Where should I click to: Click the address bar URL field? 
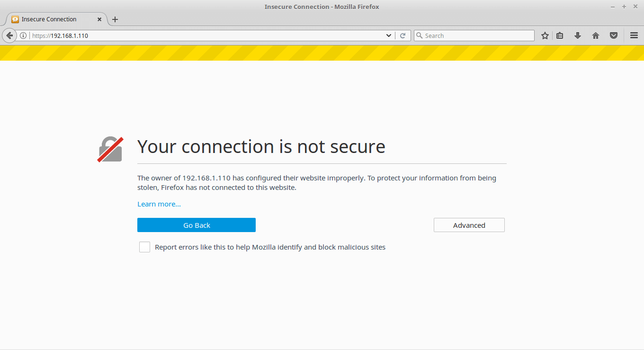tap(207, 36)
